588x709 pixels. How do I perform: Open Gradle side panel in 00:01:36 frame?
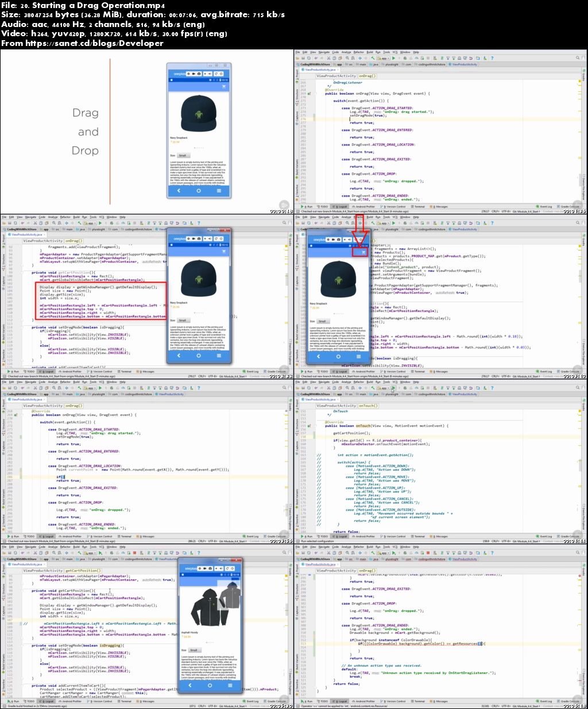(584, 75)
